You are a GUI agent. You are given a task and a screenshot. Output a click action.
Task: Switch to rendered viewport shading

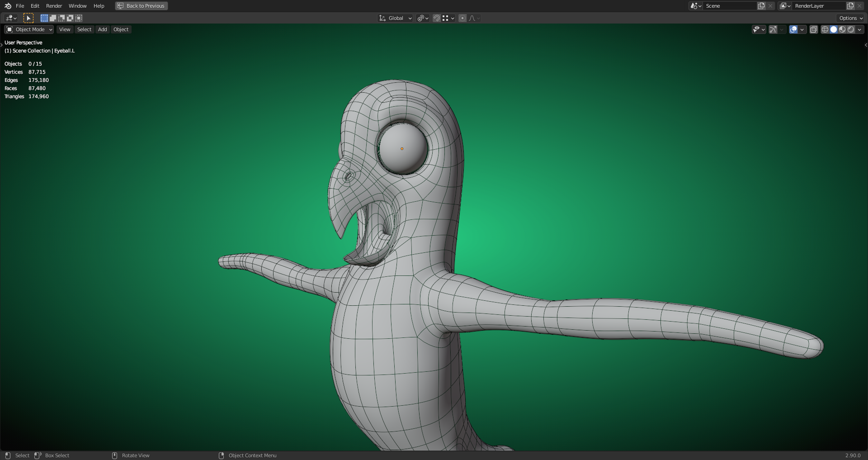(851, 29)
